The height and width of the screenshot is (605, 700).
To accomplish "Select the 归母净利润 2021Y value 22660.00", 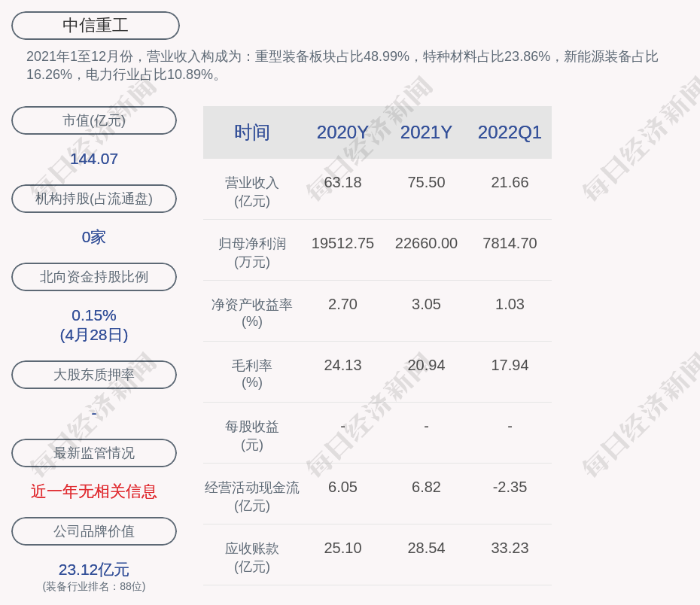I will click(x=426, y=243).
